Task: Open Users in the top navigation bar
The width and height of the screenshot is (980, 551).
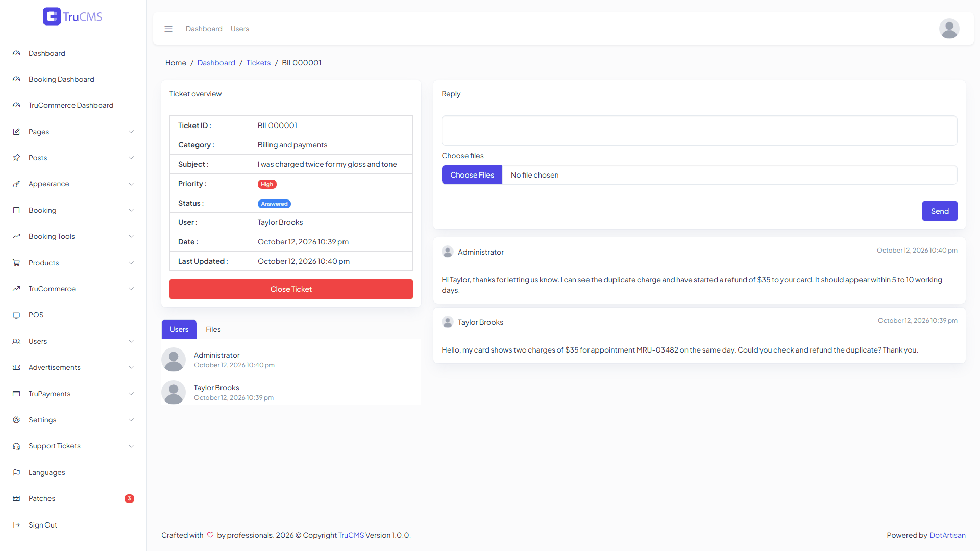Action: pyautogui.click(x=240, y=29)
